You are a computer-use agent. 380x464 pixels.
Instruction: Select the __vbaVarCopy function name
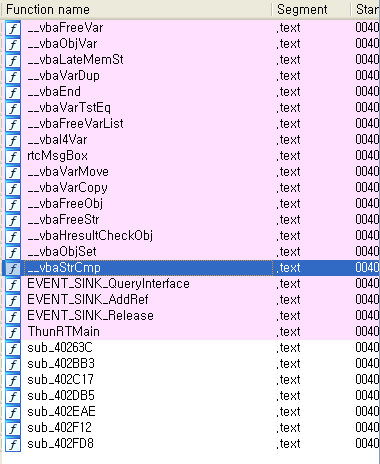(x=67, y=188)
